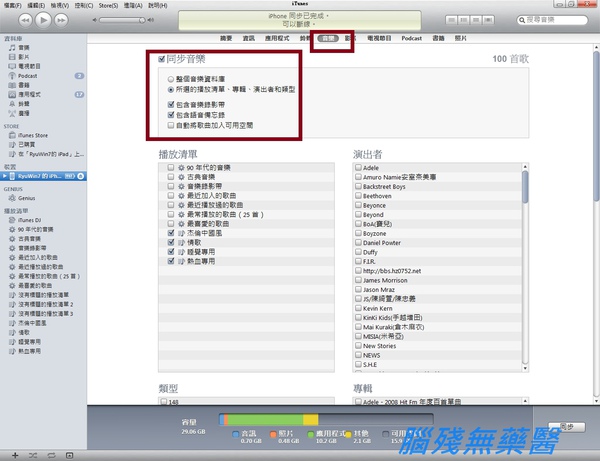The image size is (600, 461).
Task: Toggle the 同步音樂 checkbox
Action: [162, 59]
